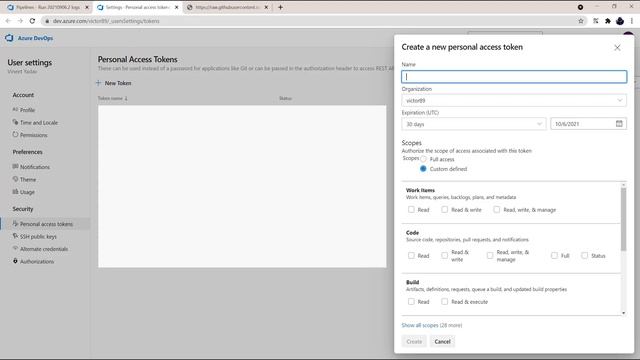This screenshot has height=360, width=640.
Task: Click the scopes list scrollbar thumb
Action: pos(623,219)
